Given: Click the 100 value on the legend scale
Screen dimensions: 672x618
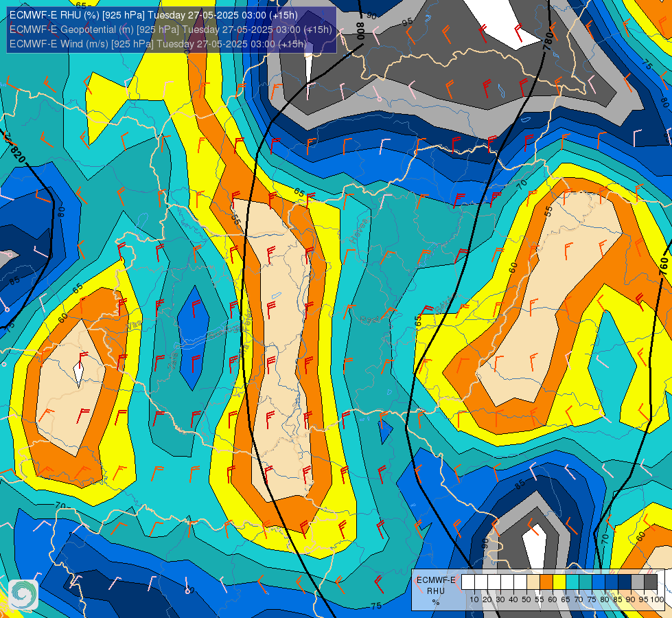Looking at the screenshot, I should [657, 599].
